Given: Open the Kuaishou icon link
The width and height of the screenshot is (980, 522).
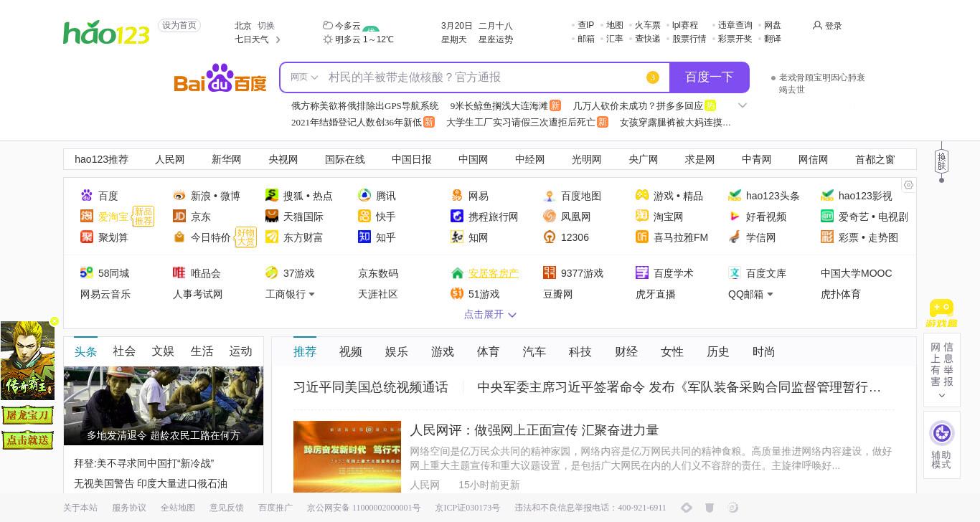Looking at the screenshot, I should [x=364, y=216].
